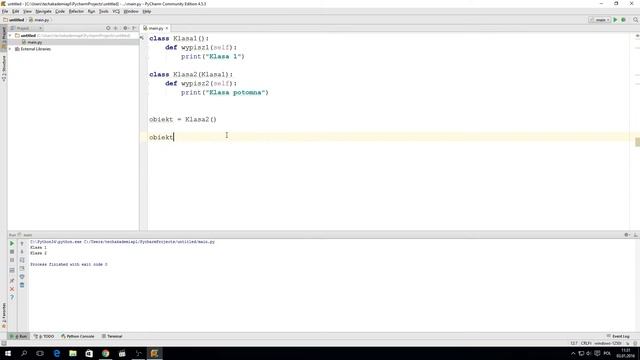Toggle scroll to end in Run console
Image resolution: width=640 pixels, height=360 pixels.
click(x=22, y=268)
